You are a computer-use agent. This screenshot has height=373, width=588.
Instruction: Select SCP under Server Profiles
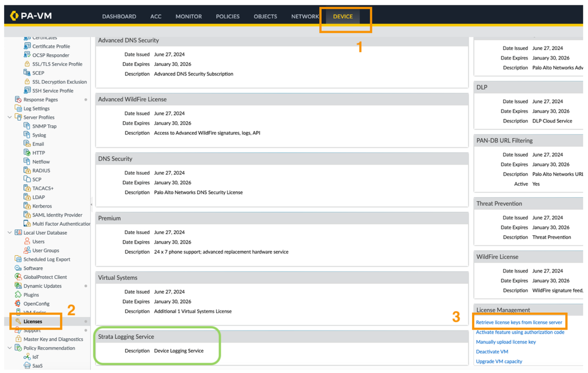point(36,179)
